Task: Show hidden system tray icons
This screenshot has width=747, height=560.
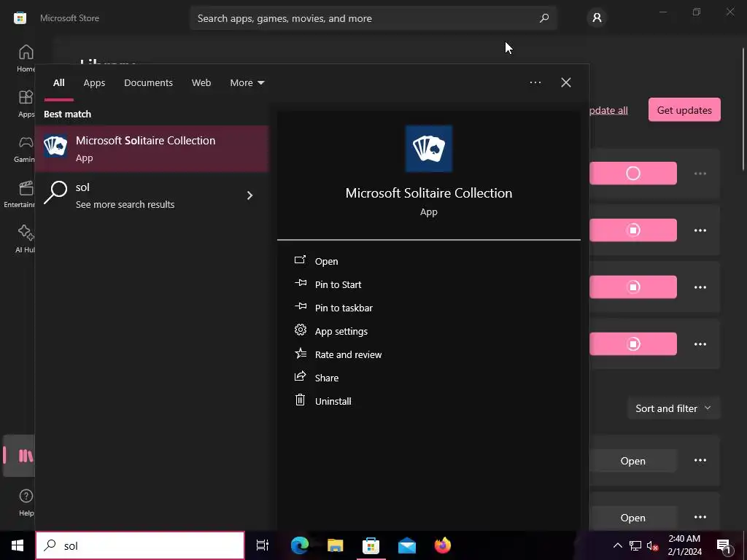Action: (x=617, y=545)
